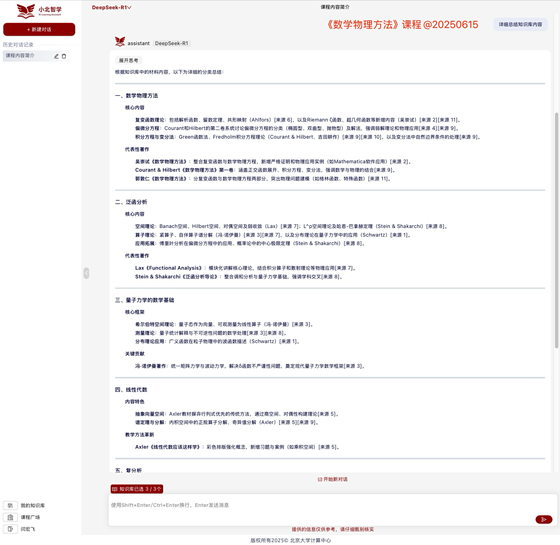560x545 pixels.
Task: Collapse the sidebar with the edge handle
Action: (86, 273)
